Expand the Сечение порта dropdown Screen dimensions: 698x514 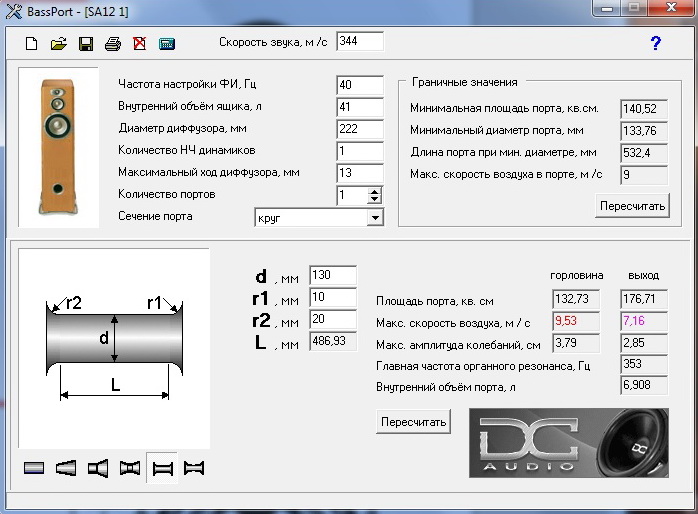tap(375, 217)
